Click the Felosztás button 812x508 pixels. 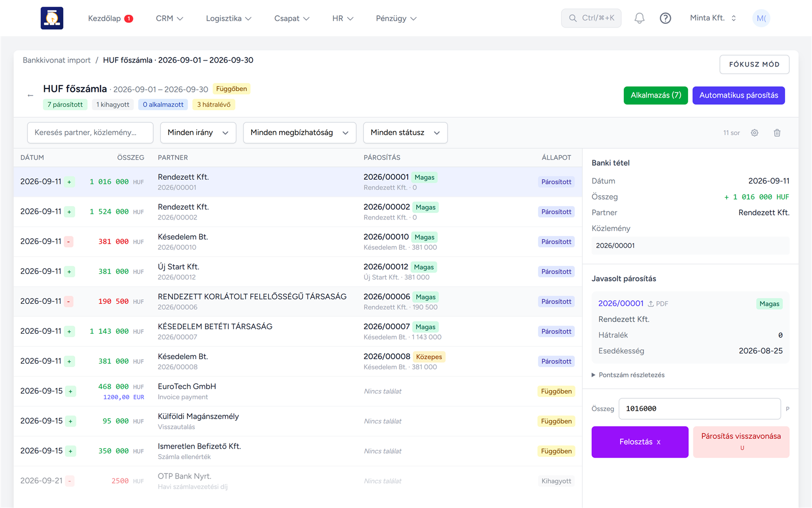pyautogui.click(x=640, y=442)
